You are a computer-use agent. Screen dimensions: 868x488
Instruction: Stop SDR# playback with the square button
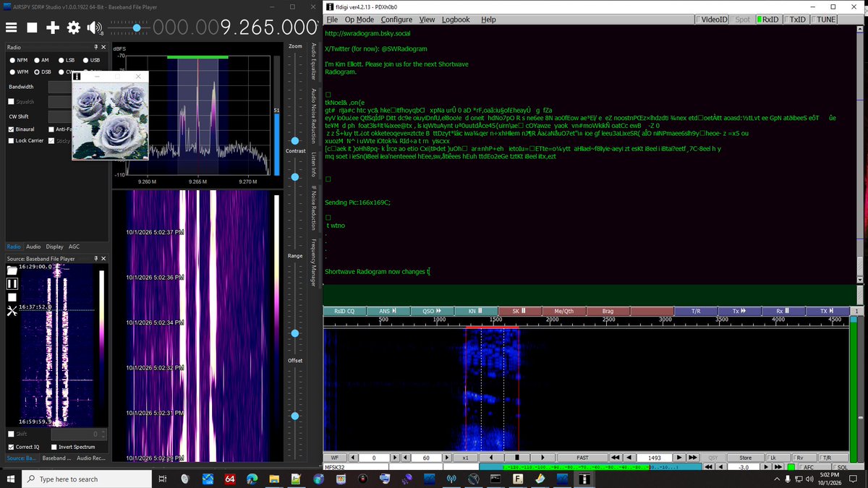click(32, 27)
